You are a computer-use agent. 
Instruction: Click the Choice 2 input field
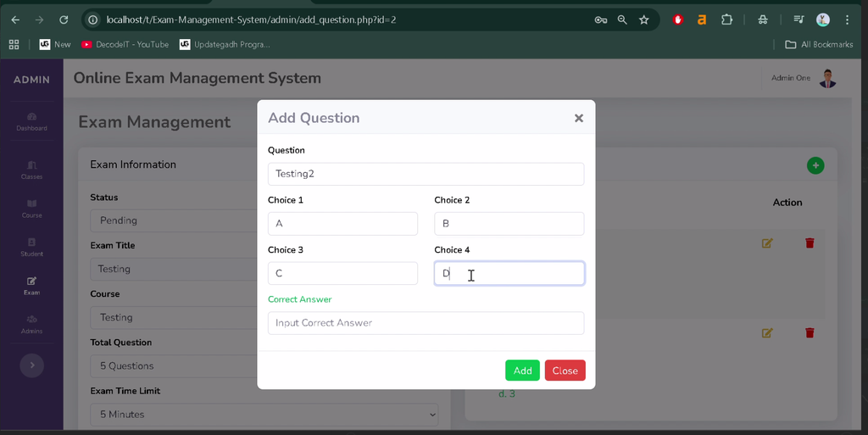click(509, 224)
